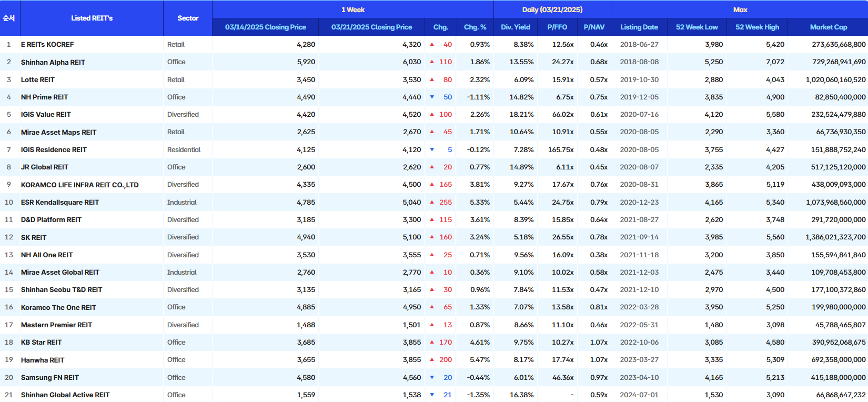
Task: Select Koramco The One REIT name
Action: click(58, 307)
